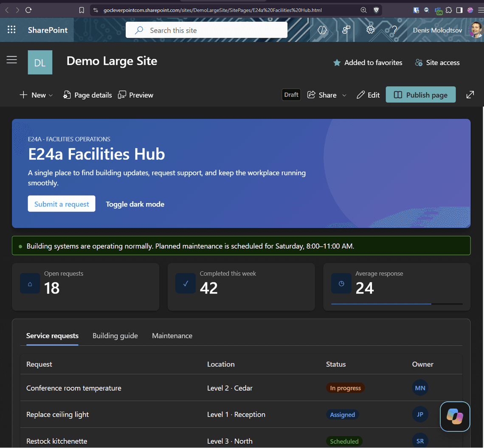Open the SP magnifier extension
Viewport: 484px width, 448px height.
coord(427,10)
